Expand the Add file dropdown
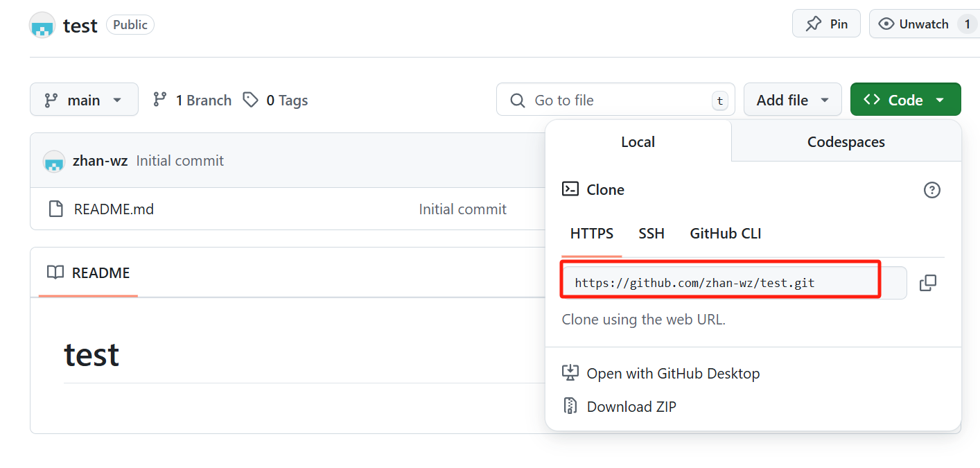This screenshot has width=980, height=468. (x=793, y=100)
